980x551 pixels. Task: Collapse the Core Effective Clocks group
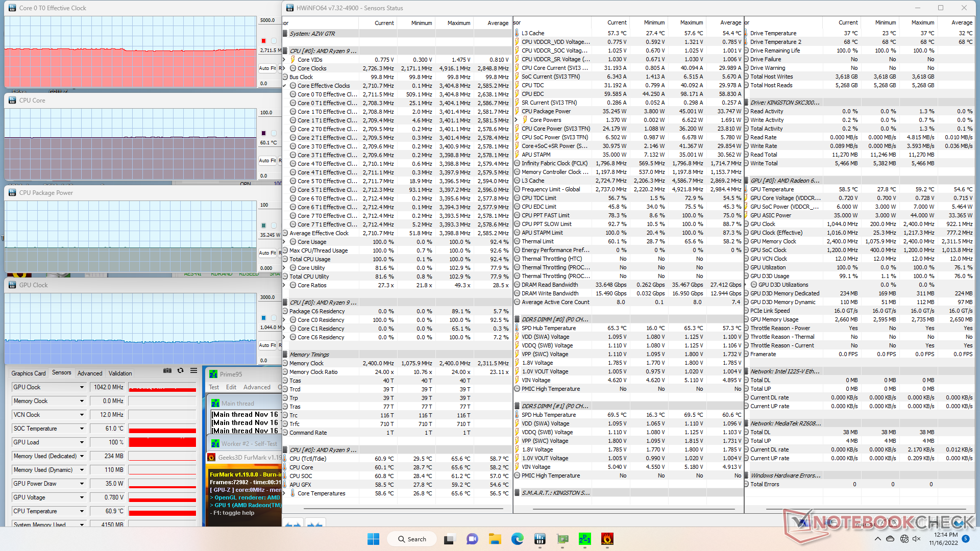click(284, 86)
